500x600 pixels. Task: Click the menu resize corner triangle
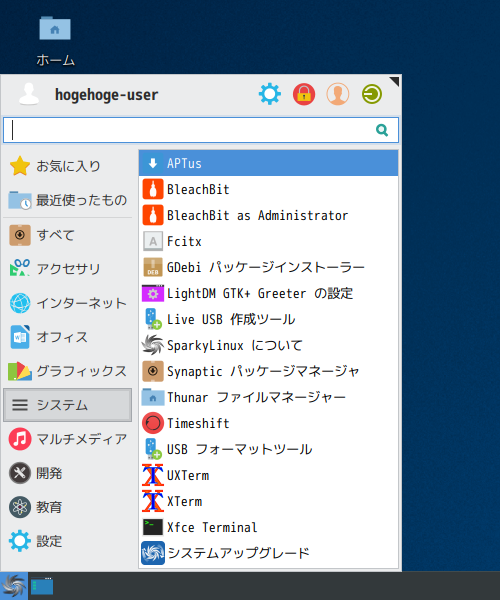point(395,81)
